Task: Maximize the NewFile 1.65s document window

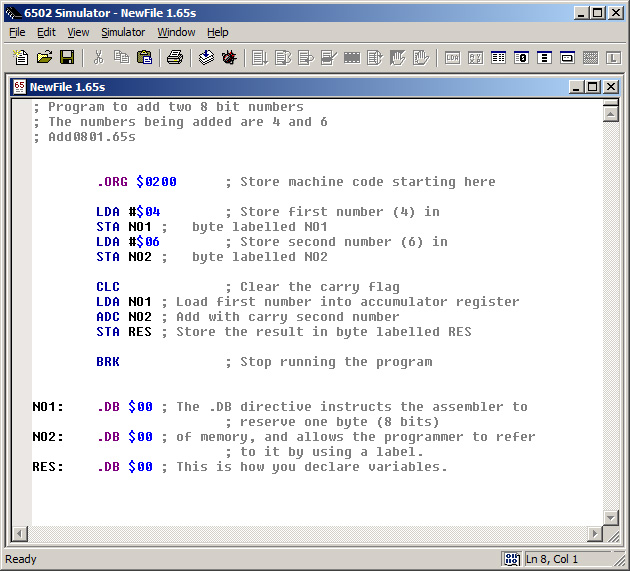Action: tap(594, 87)
